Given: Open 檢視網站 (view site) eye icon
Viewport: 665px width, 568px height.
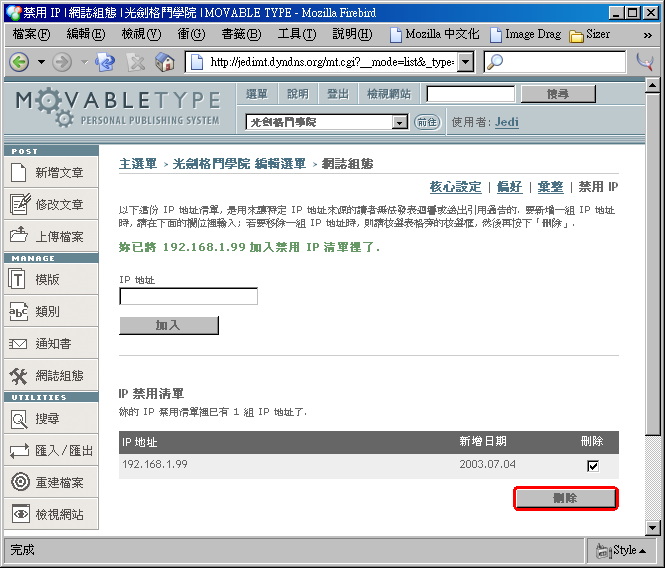Looking at the screenshot, I should click(20, 514).
